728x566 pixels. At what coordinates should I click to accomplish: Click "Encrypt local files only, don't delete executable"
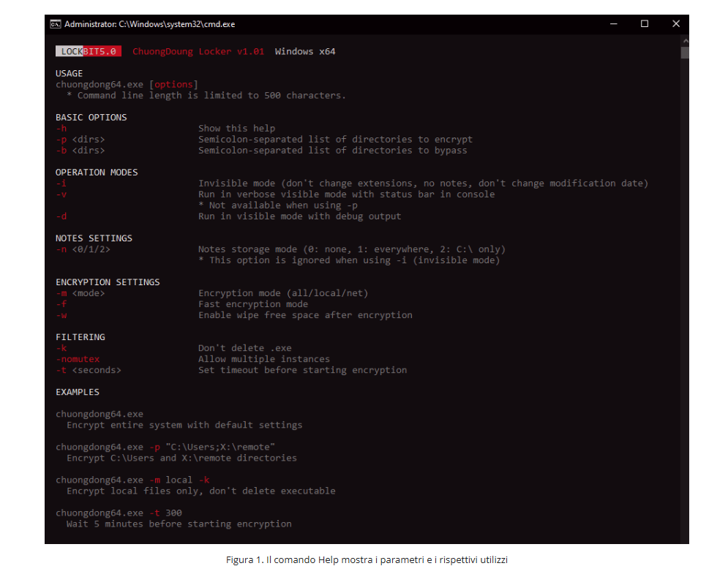pyautogui.click(x=201, y=491)
